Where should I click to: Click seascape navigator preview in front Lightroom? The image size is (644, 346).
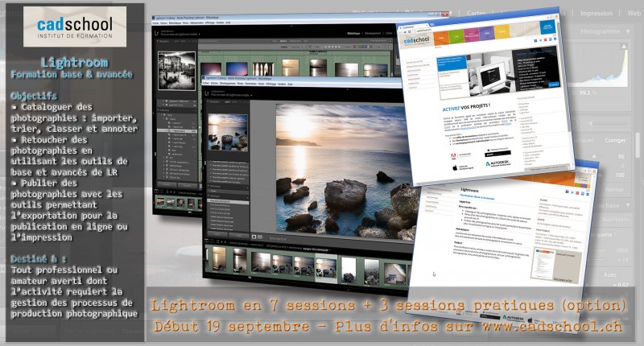point(228,133)
